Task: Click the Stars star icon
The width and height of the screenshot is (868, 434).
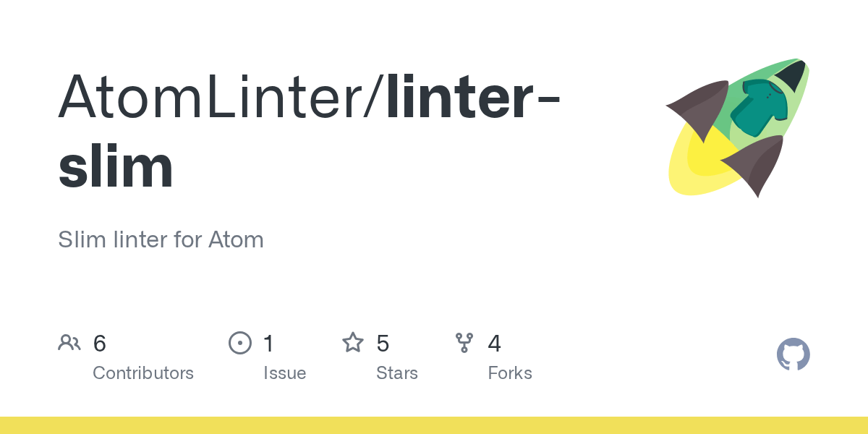Action: point(353,343)
